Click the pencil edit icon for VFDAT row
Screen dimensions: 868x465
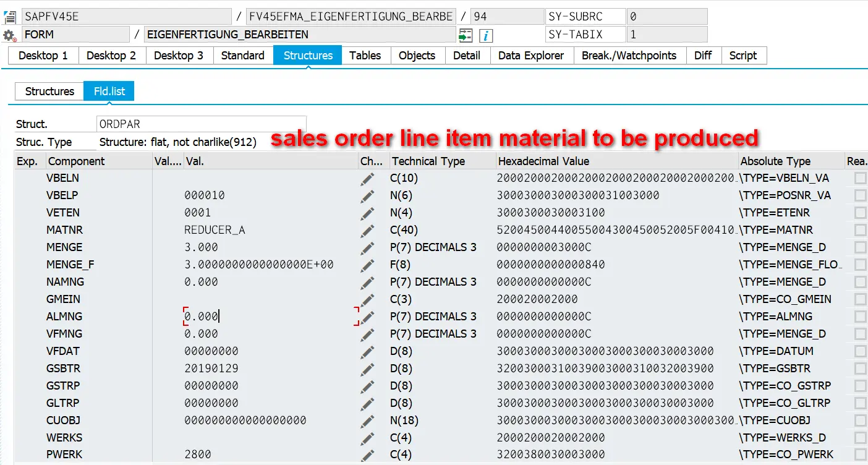(368, 351)
